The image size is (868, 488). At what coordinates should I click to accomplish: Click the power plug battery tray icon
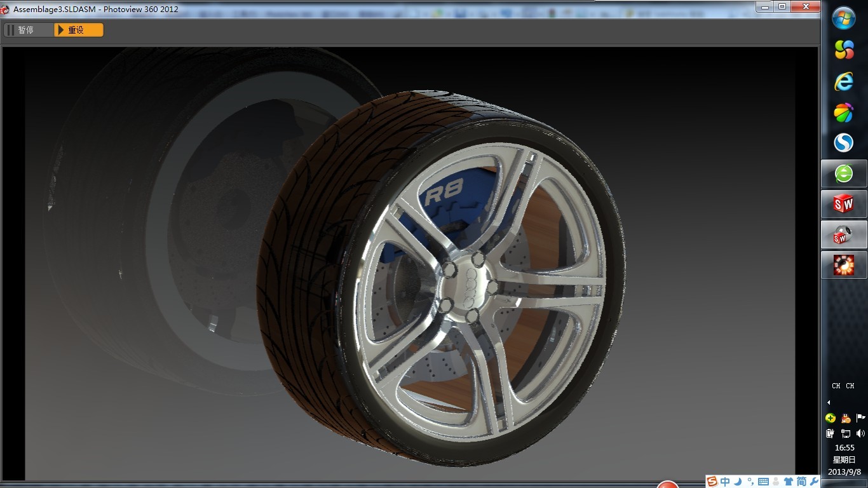[830, 433]
